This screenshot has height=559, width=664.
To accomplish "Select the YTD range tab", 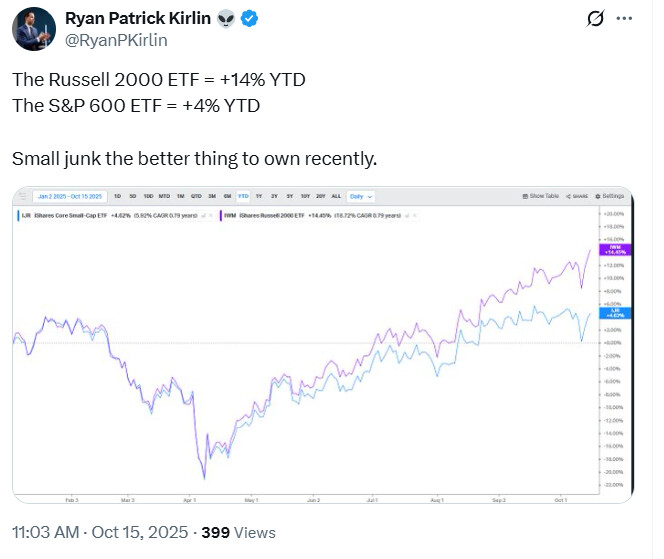I will (243, 195).
